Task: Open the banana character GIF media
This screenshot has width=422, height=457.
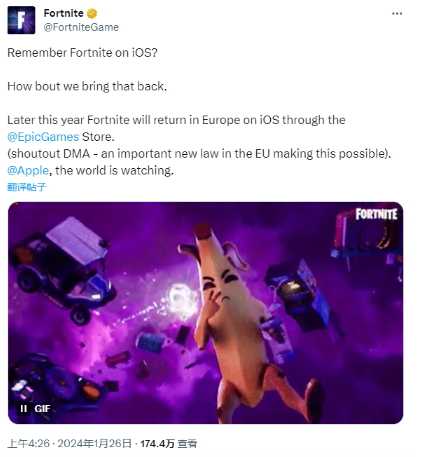Action: 205,313
